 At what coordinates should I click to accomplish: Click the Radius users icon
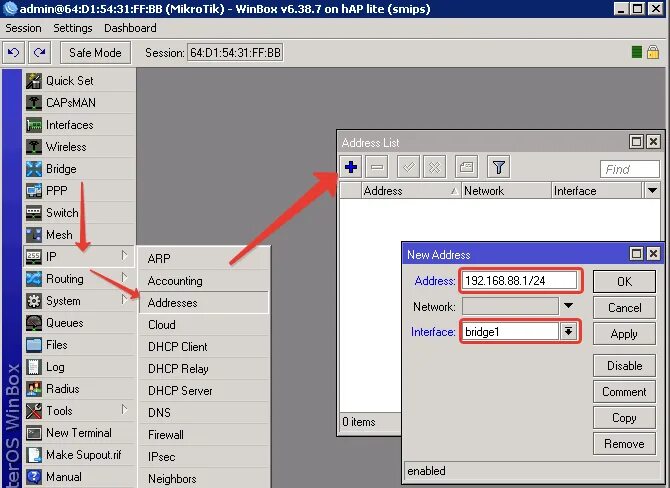(34, 389)
